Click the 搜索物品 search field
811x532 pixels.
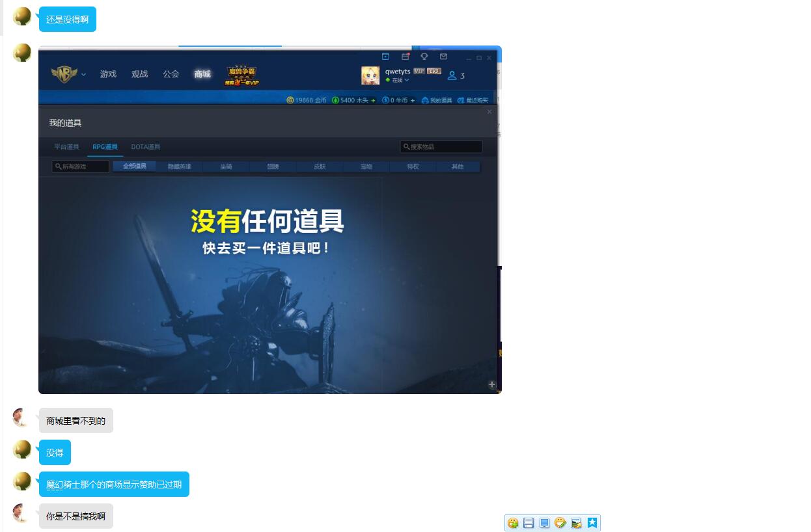point(441,147)
